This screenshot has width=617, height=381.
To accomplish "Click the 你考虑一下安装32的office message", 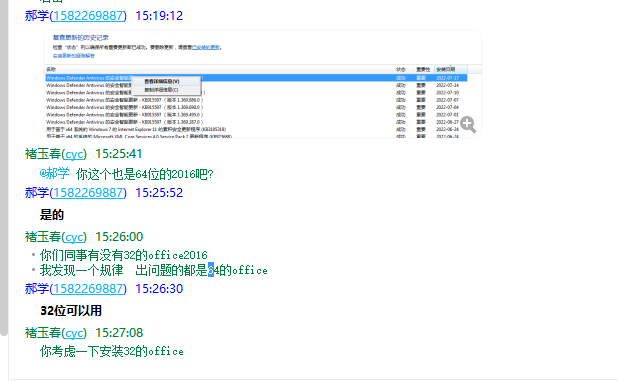I will (x=112, y=351).
